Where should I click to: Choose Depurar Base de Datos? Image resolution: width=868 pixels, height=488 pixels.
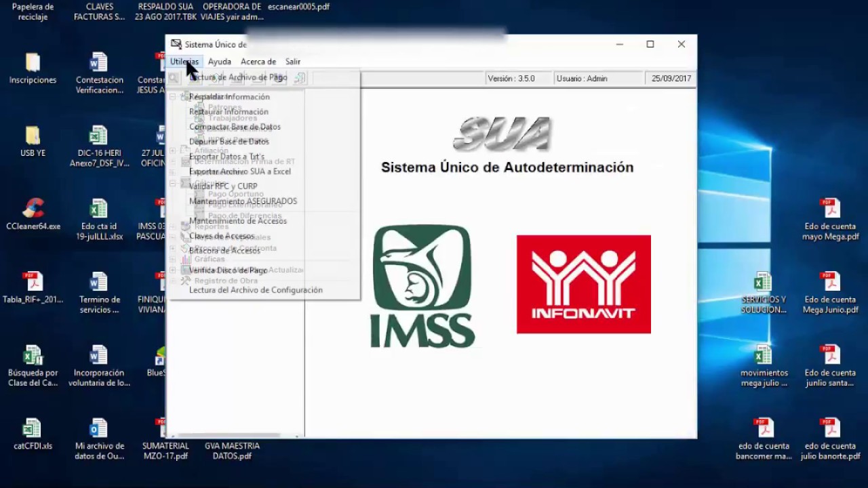[x=229, y=142]
